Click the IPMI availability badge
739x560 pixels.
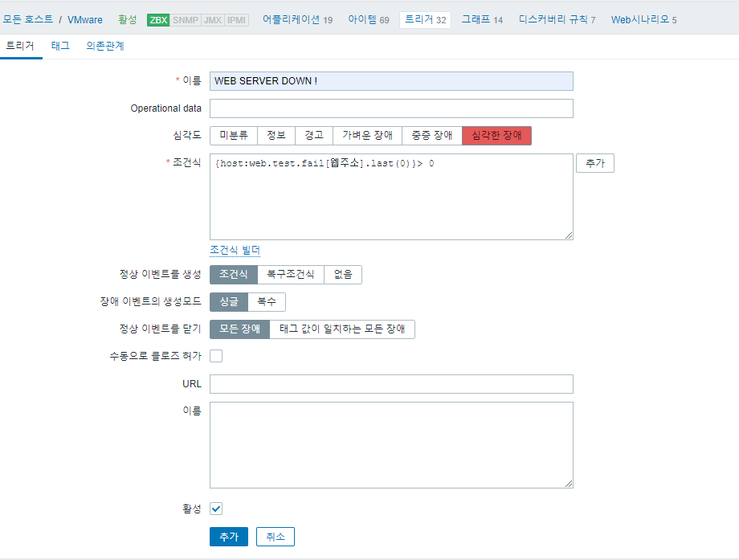[x=236, y=20]
